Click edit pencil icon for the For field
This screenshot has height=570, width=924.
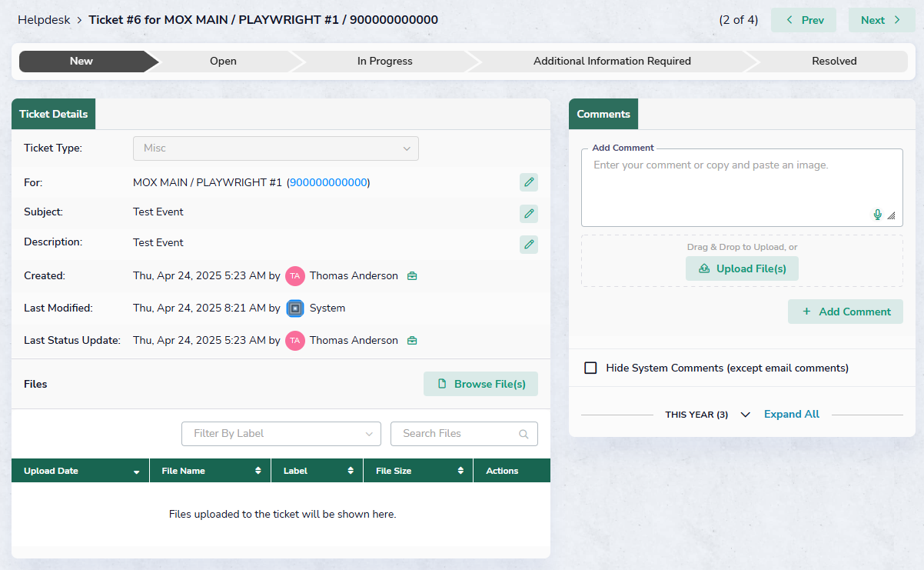click(528, 182)
